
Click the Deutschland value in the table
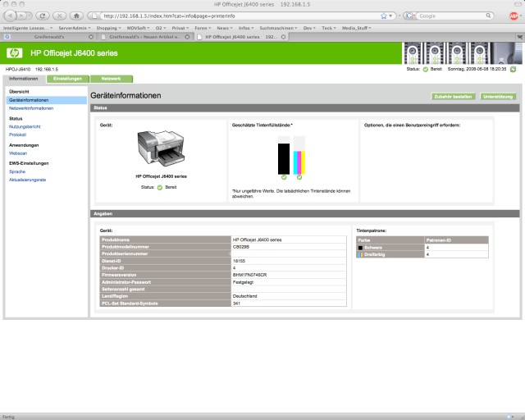244,296
